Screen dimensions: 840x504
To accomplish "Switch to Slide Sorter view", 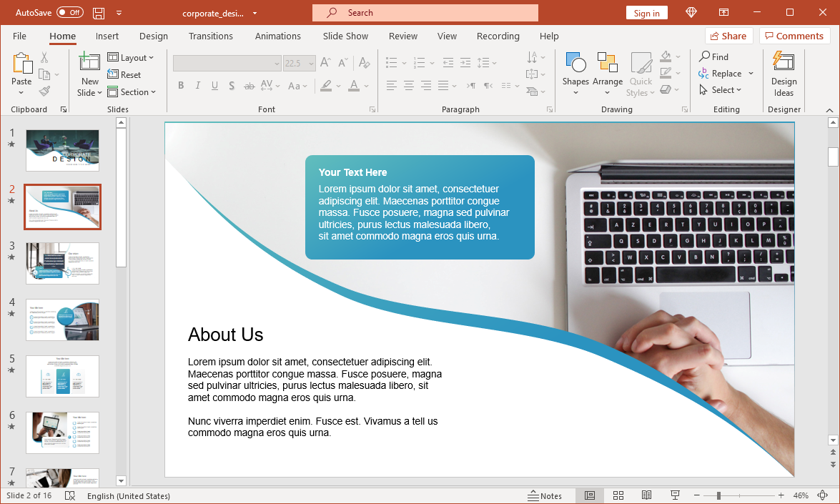I will point(618,495).
